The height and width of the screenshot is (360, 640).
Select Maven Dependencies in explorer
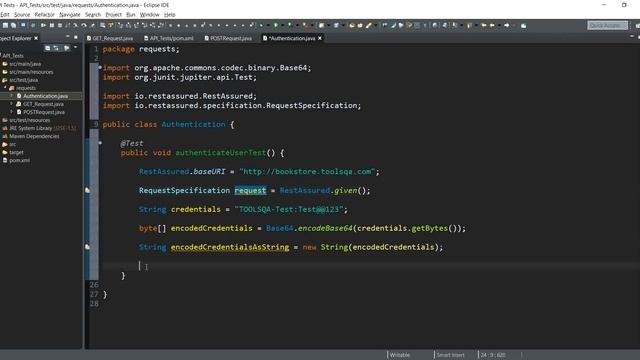pyautogui.click(x=34, y=136)
